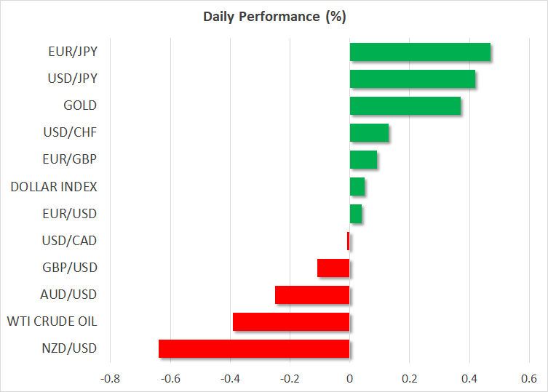Viewport: 548px width, 392px height.
Task: Click the Daily Performance (%) chart title
Action: pyautogui.click(x=274, y=15)
